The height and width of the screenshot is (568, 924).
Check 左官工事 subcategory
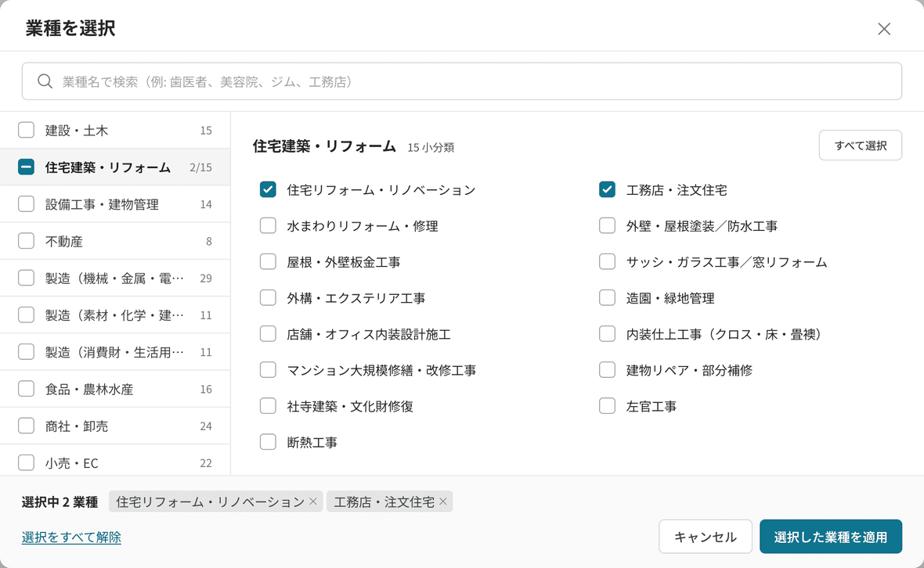[x=607, y=406]
